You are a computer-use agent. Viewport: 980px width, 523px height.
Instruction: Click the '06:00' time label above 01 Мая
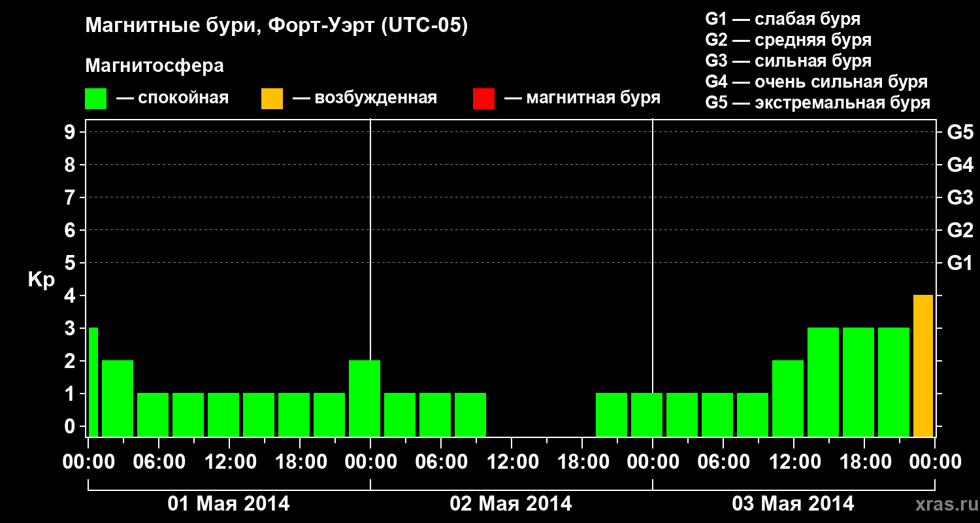(161, 462)
